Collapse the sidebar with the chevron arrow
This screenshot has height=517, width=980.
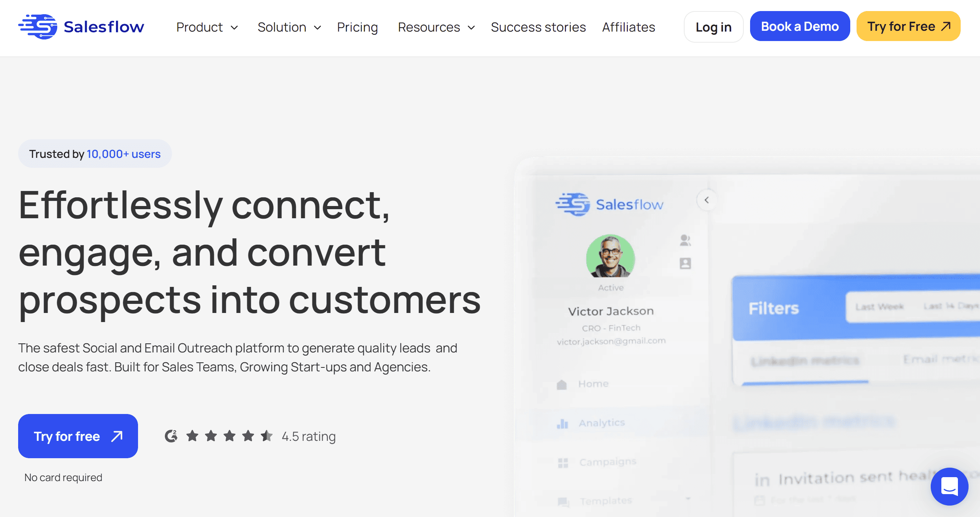coord(707,200)
